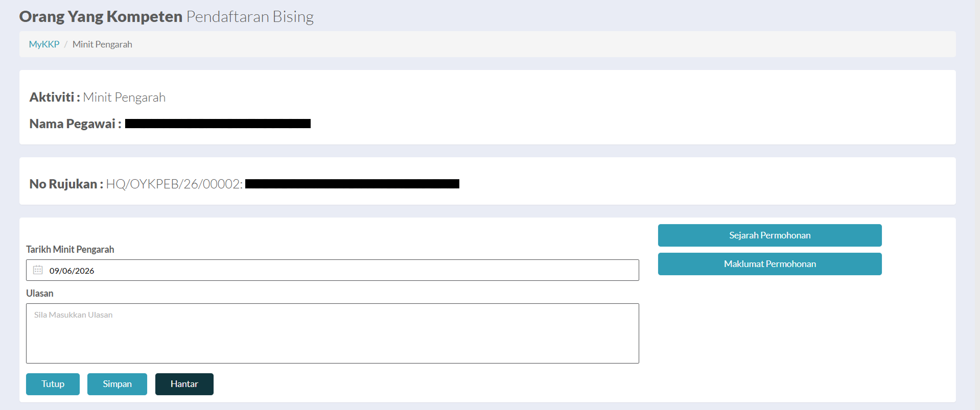The width and height of the screenshot is (980, 410).
Task: Submit with the dark Hantar button
Action: pos(184,384)
